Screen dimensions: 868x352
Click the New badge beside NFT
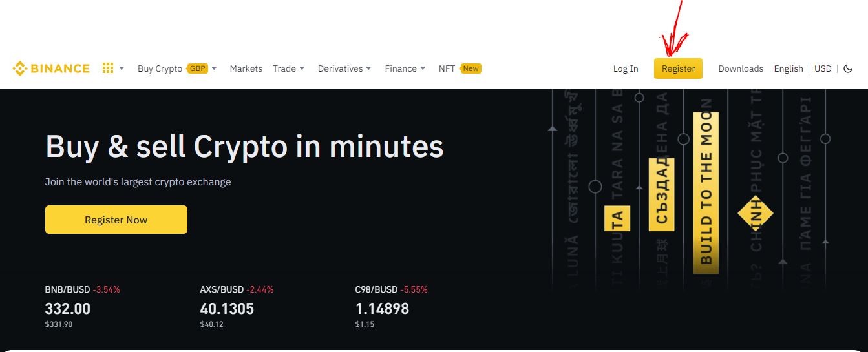[471, 68]
